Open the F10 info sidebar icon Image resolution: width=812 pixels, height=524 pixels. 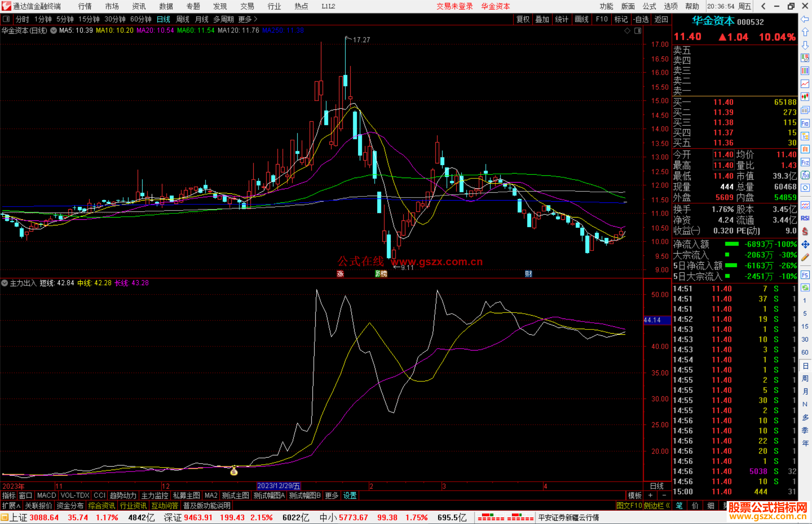click(x=805, y=123)
